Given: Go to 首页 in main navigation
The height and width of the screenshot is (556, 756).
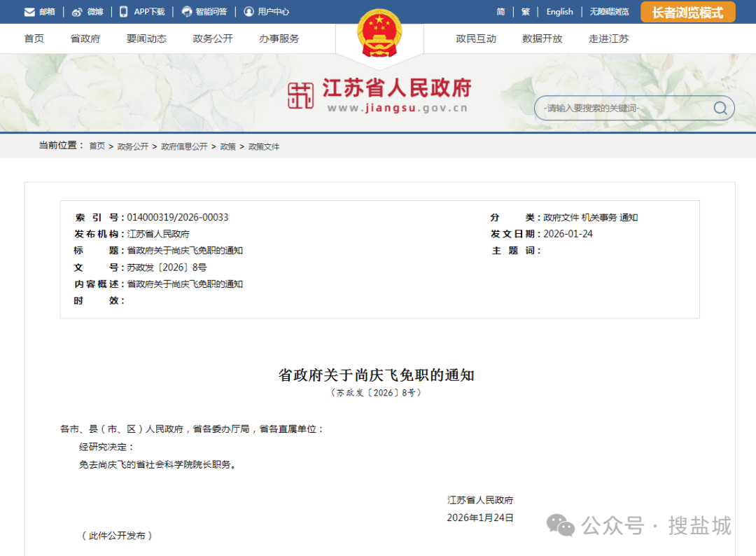Looking at the screenshot, I should point(34,39).
